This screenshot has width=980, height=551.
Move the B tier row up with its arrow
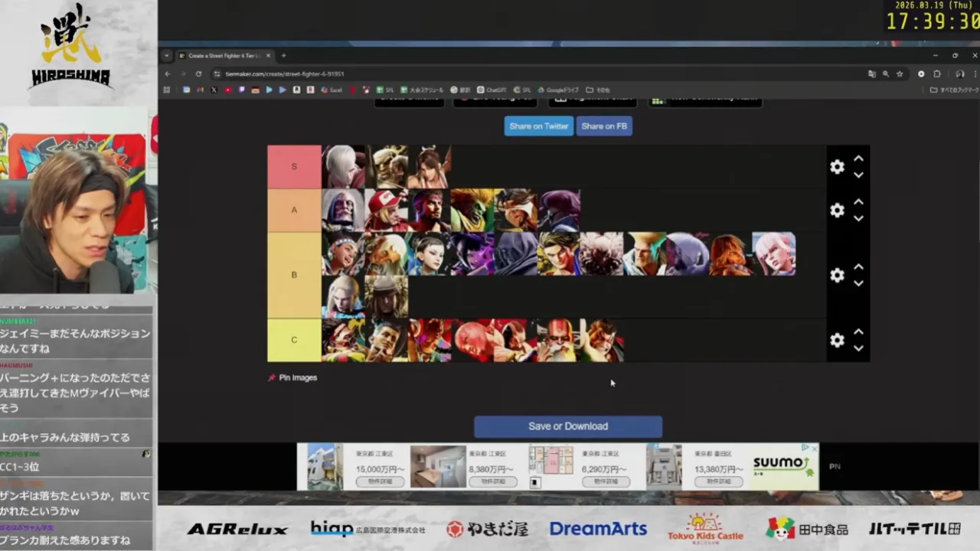tap(858, 267)
